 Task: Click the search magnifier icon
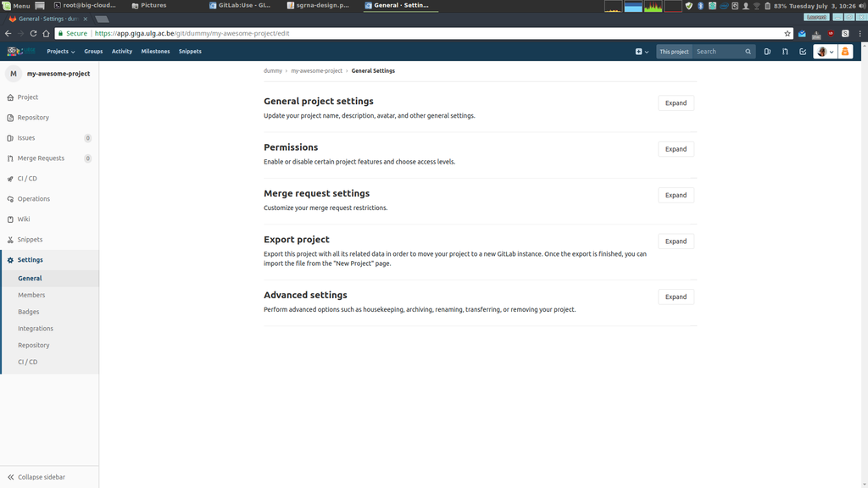coord(748,52)
